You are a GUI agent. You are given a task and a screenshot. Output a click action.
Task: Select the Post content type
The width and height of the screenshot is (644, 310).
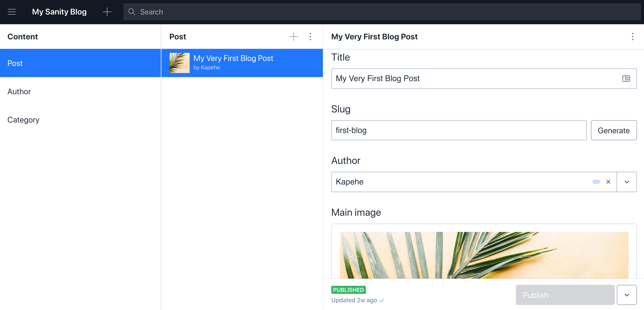click(x=81, y=63)
